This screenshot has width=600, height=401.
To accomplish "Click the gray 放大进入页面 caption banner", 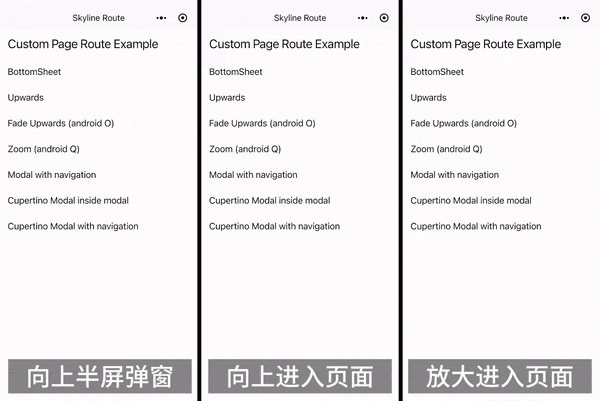I will pos(500,376).
